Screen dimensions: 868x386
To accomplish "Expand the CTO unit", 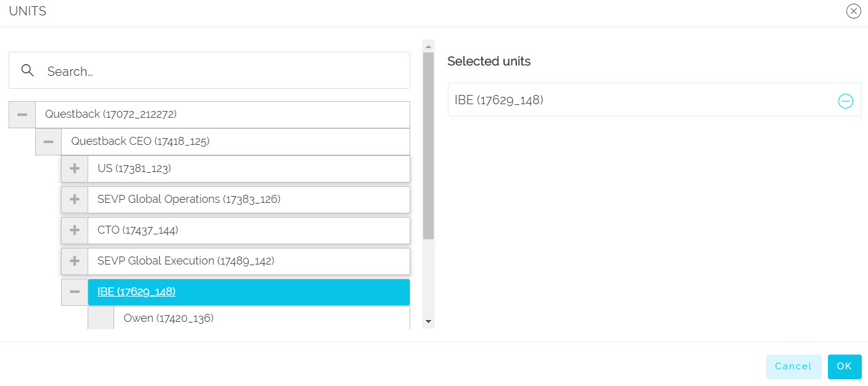I will (75, 230).
